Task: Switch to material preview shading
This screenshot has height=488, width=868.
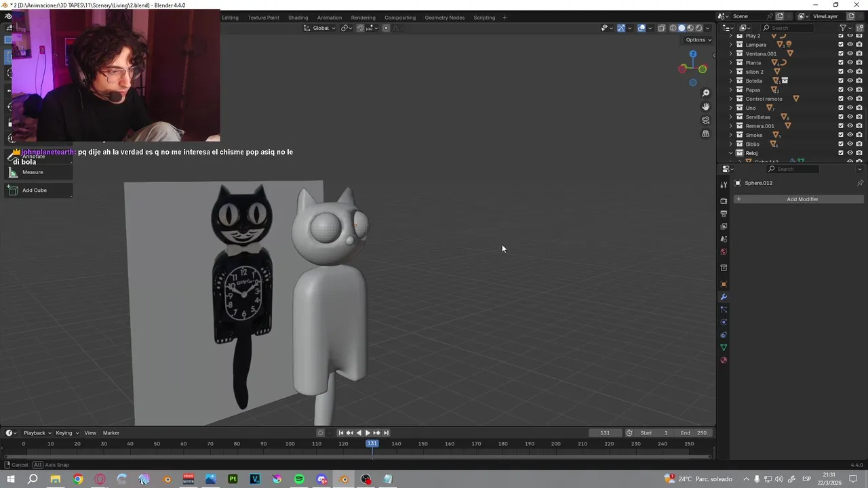Action: [690, 28]
